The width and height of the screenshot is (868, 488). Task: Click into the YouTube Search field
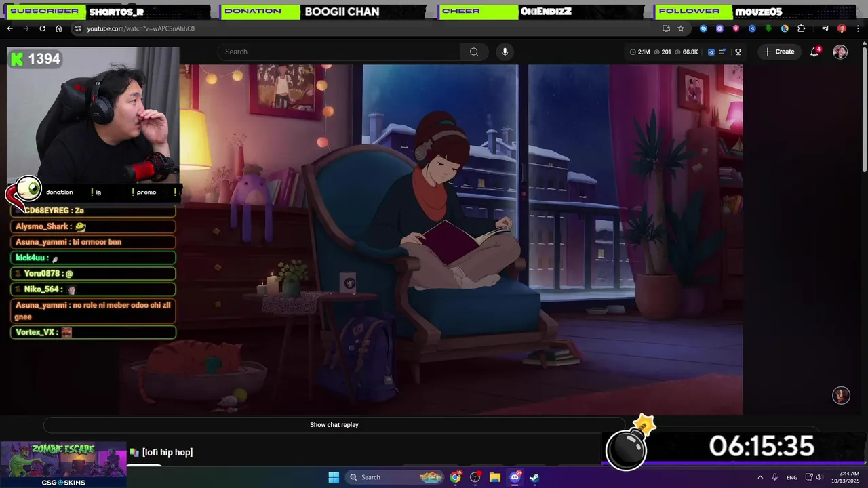point(339,52)
